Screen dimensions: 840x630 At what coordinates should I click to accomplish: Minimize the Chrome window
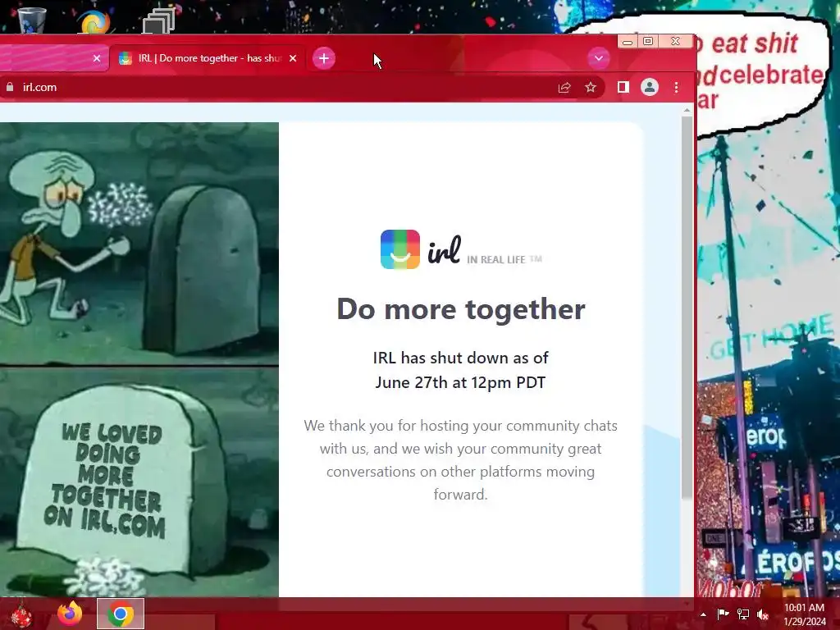pos(628,41)
